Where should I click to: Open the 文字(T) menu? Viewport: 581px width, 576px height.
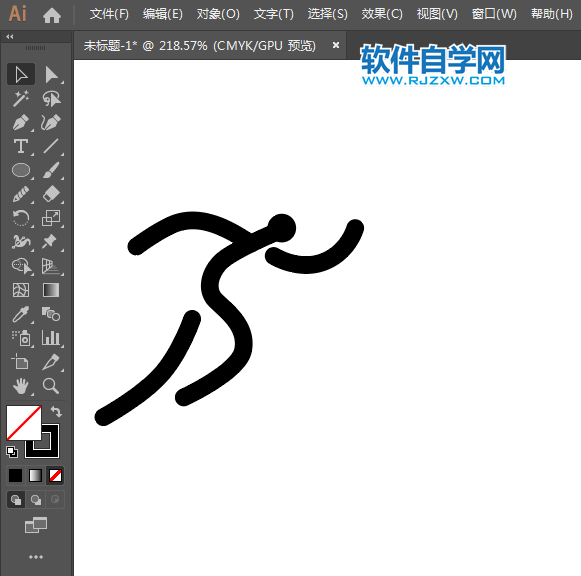click(273, 14)
